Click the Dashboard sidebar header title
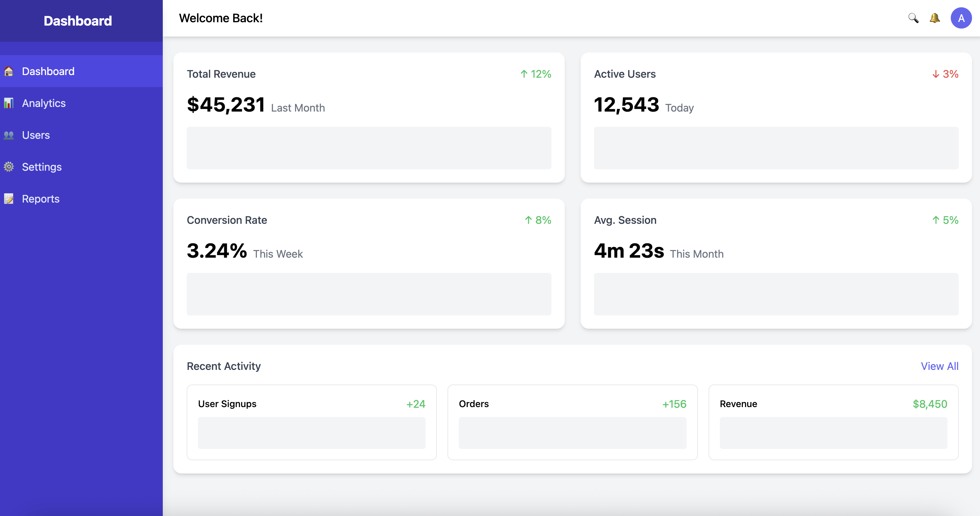This screenshot has height=516, width=980. click(78, 21)
